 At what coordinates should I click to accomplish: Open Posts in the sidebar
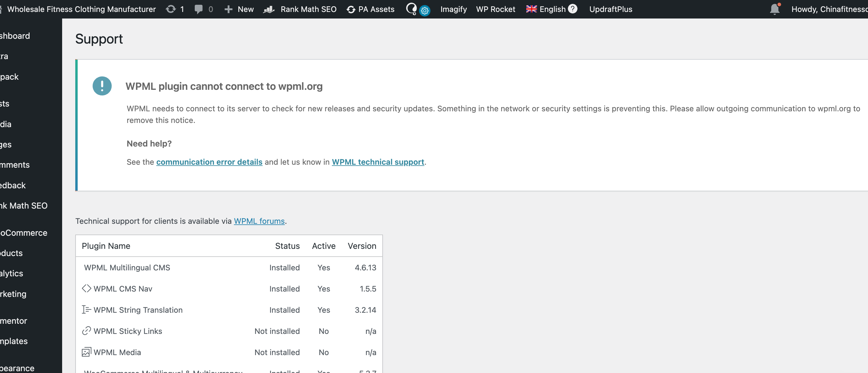[5, 103]
